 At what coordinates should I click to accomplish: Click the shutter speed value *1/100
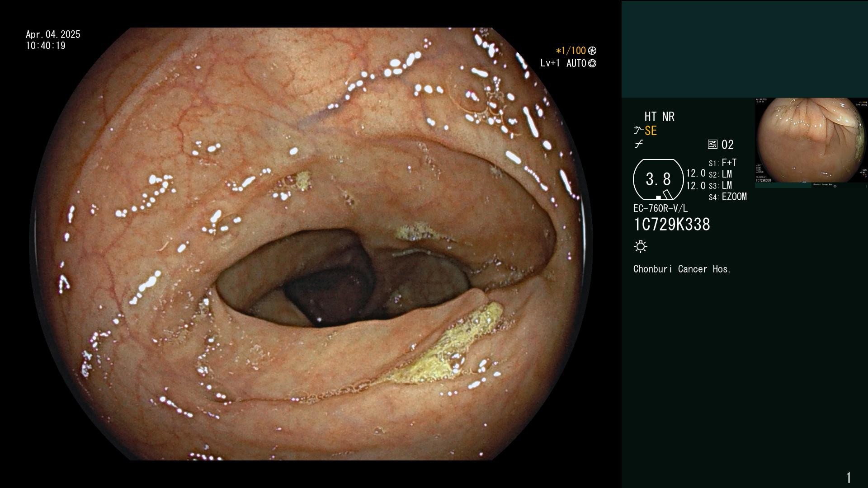(571, 51)
